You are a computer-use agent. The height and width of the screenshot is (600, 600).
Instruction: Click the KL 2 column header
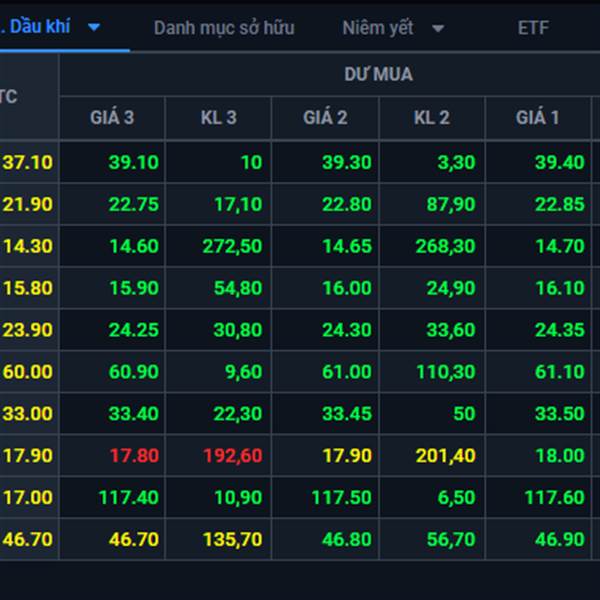click(x=432, y=117)
